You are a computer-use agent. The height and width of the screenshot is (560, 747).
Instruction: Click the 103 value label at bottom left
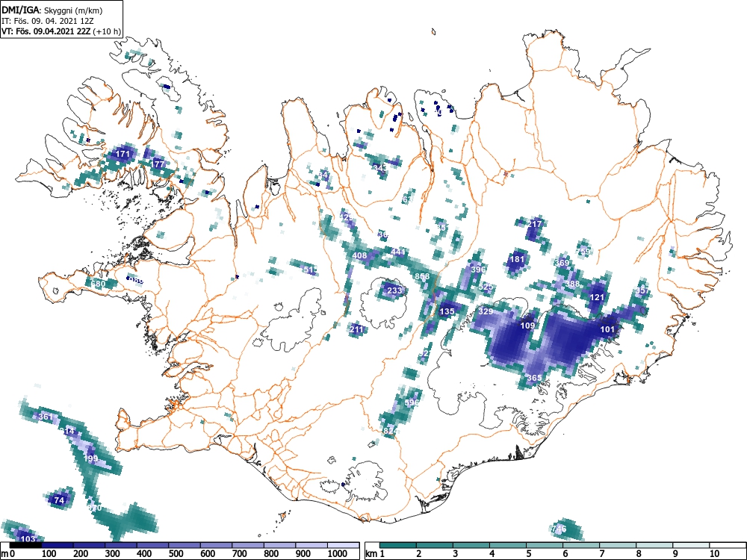pos(28,539)
